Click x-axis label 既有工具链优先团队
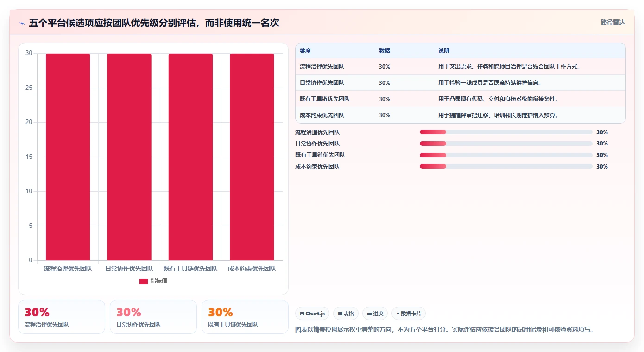This screenshot has height=352, width=644. coord(190,269)
